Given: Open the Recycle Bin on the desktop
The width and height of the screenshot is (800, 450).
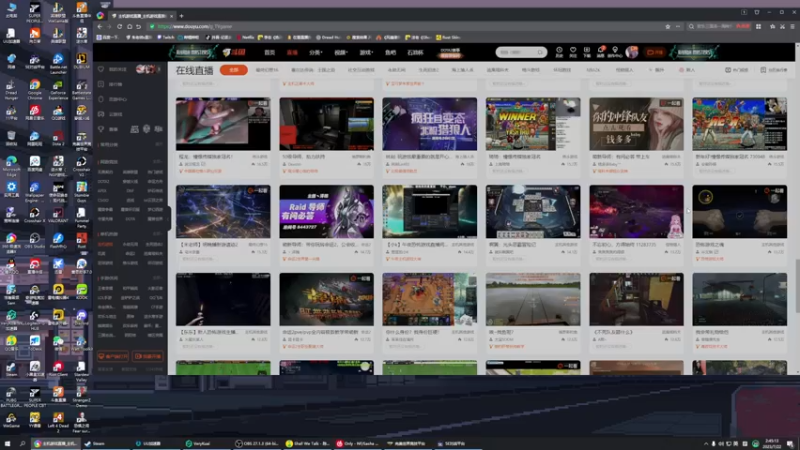Looking at the screenshot, I should coord(11,138).
